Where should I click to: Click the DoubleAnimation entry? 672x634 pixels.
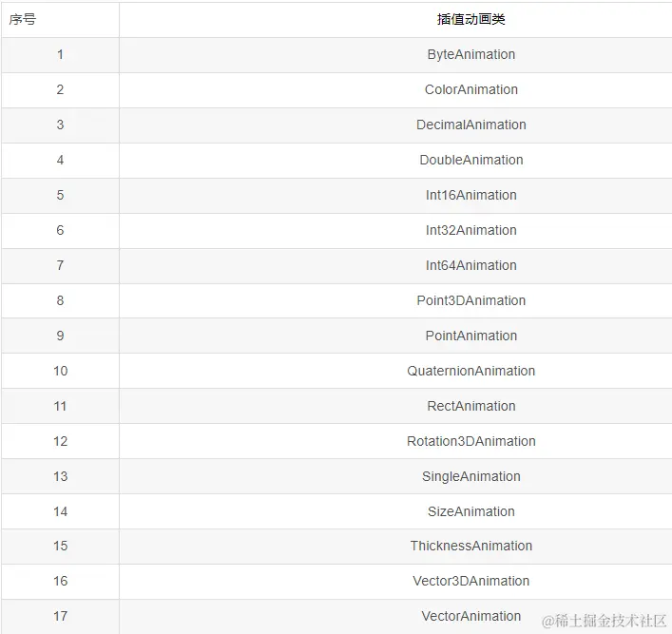point(471,160)
